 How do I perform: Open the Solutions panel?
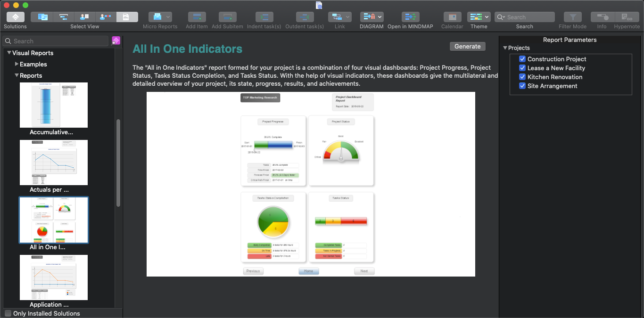pyautogui.click(x=15, y=17)
